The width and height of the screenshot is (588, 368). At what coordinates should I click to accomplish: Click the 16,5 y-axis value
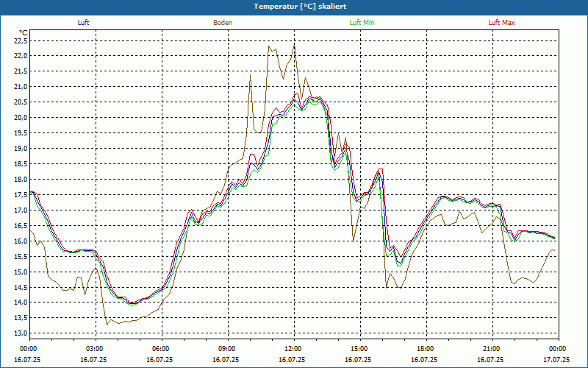click(21, 225)
